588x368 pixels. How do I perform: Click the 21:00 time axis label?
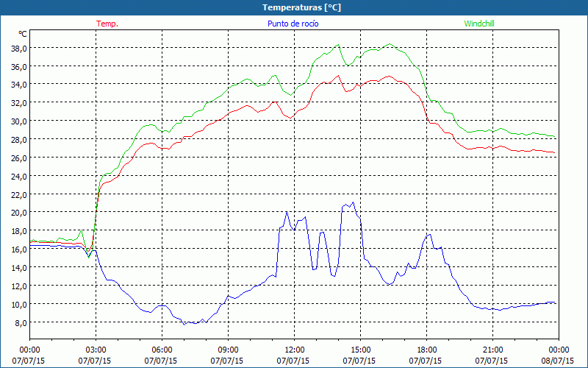(x=492, y=350)
